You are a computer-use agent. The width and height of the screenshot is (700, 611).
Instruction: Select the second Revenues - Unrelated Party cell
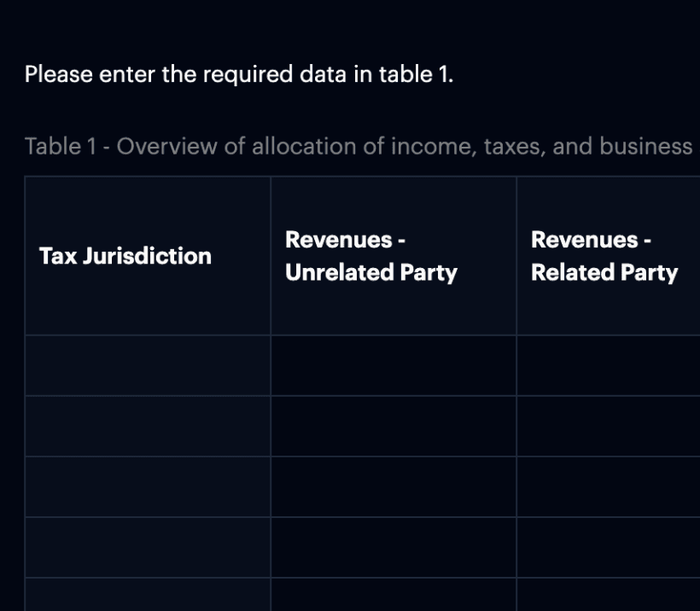(x=393, y=426)
